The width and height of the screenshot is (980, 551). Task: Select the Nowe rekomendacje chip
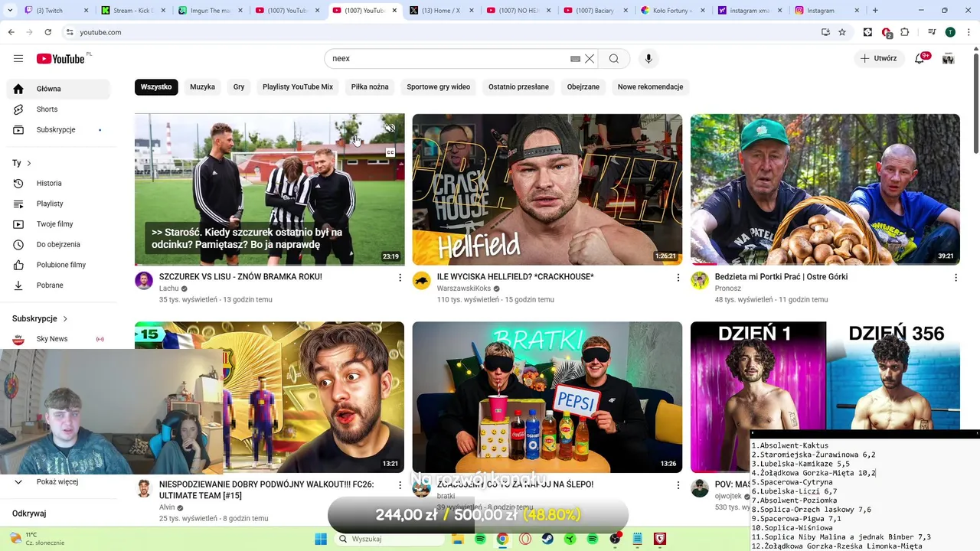point(650,87)
